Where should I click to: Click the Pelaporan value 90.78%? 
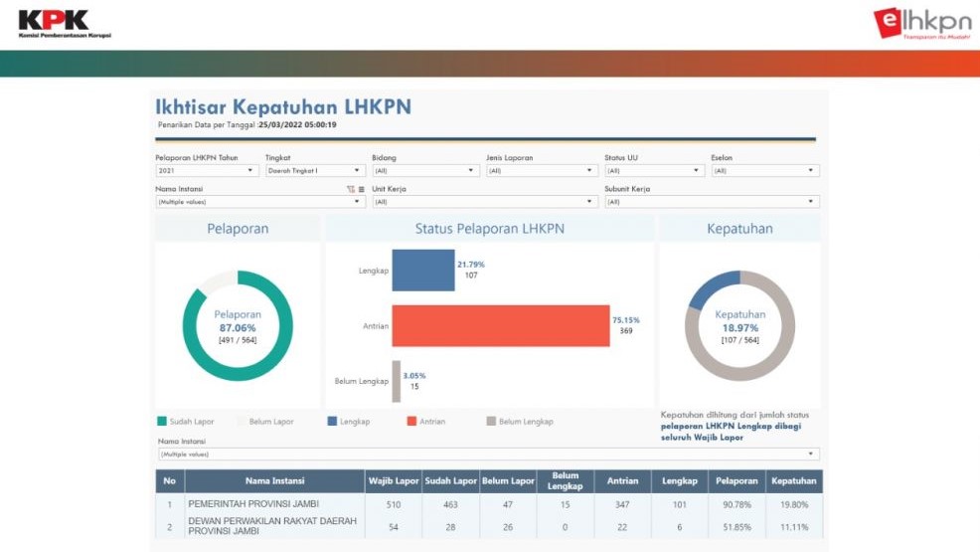736,504
